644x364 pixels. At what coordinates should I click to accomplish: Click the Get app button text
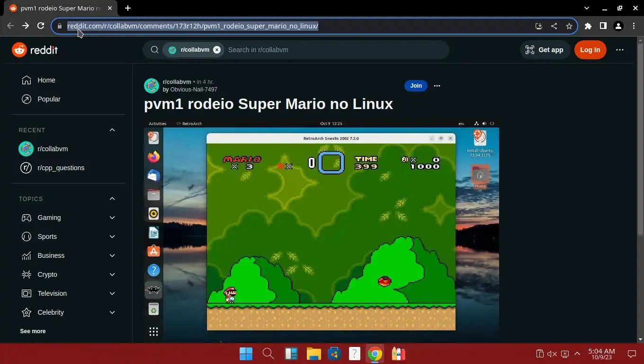click(551, 50)
